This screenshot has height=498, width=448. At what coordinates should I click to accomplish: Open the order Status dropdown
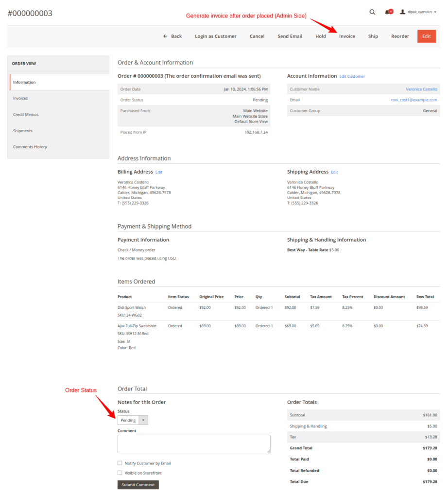click(132, 420)
